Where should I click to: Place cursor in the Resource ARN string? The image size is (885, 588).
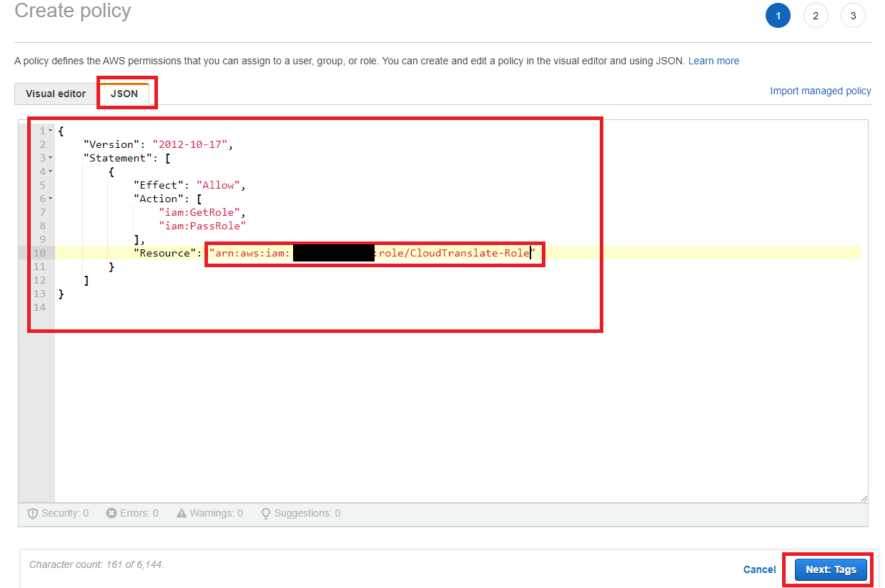click(x=458, y=253)
